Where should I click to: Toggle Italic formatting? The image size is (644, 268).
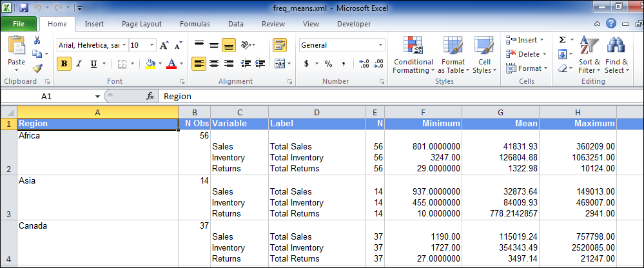[x=79, y=64]
